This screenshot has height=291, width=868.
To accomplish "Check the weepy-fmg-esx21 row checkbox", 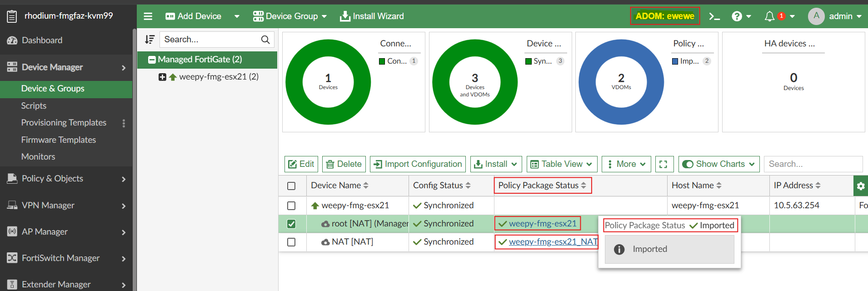I will click(291, 206).
